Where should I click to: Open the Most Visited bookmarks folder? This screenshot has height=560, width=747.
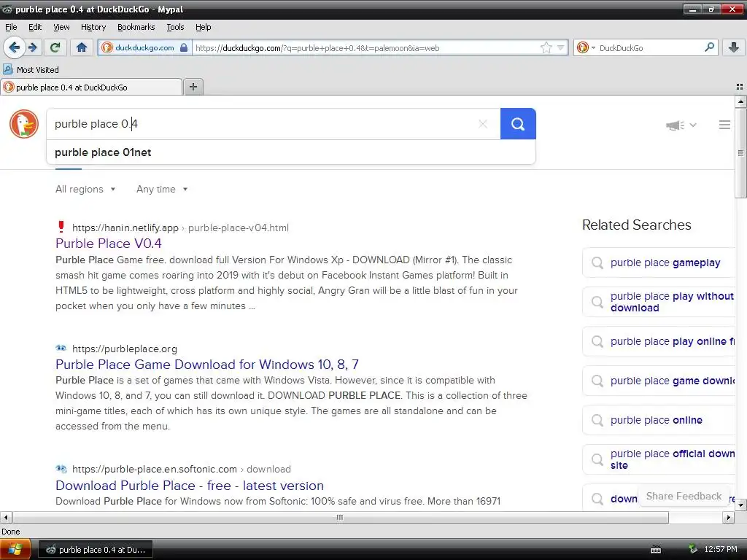coord(31,70)
